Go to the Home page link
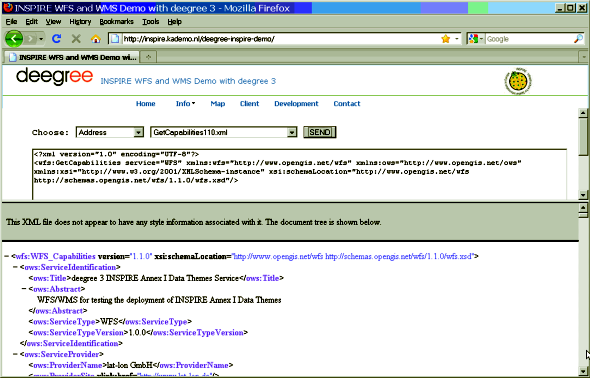This screenshot has height=378, width=590. pos(146,103)
